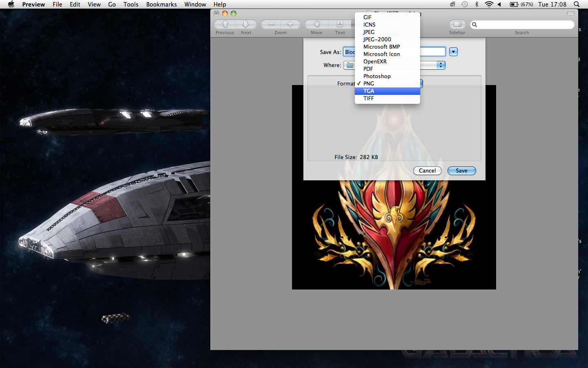Click in the toolbar Search field
Image resolution: width=588 pixels, height=368 pixels.
tap(522, 25)
